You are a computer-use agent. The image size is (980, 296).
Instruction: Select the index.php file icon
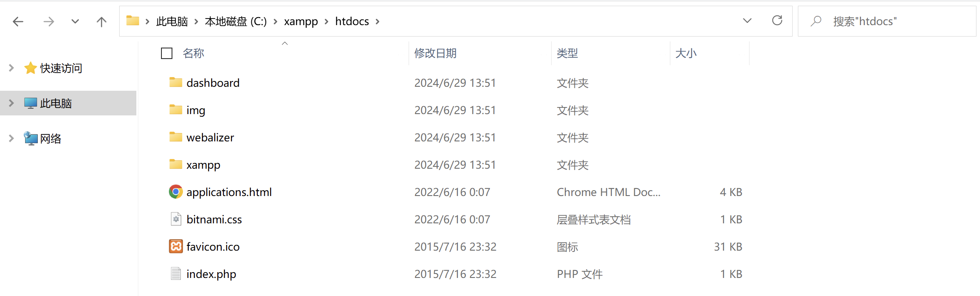(x=176, y=274)
